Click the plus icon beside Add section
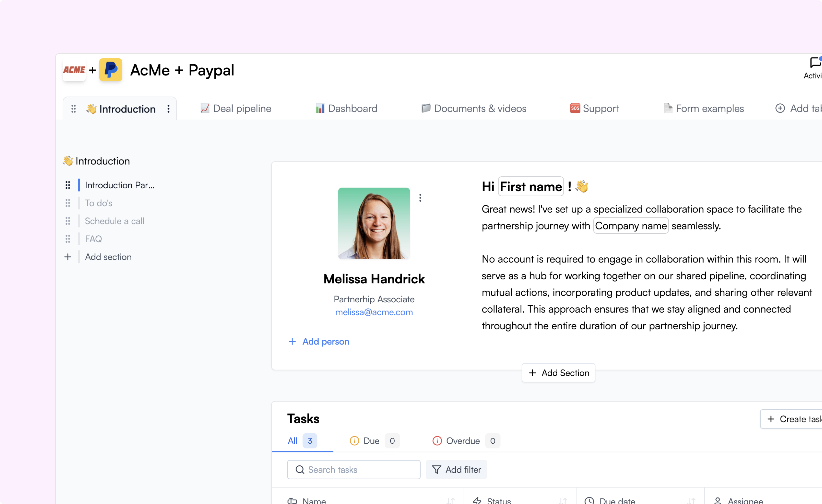 (x=68, y=257)
